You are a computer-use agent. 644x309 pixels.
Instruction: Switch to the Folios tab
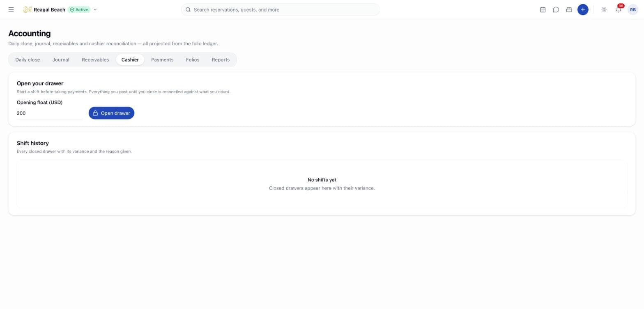click(193, 60)
